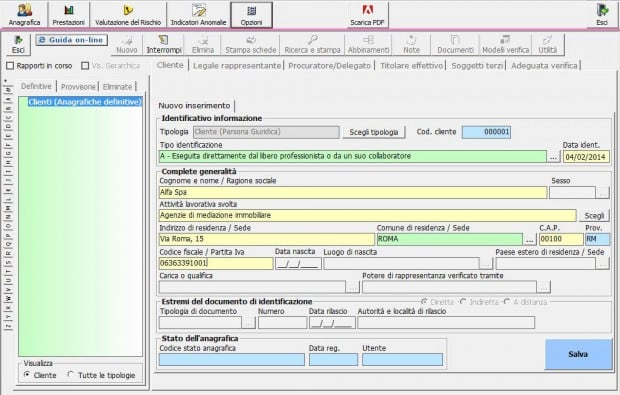This screenshot has width=620, height=395.
Task: Select the Indiretta radio option
Action: tap(463, 302)
